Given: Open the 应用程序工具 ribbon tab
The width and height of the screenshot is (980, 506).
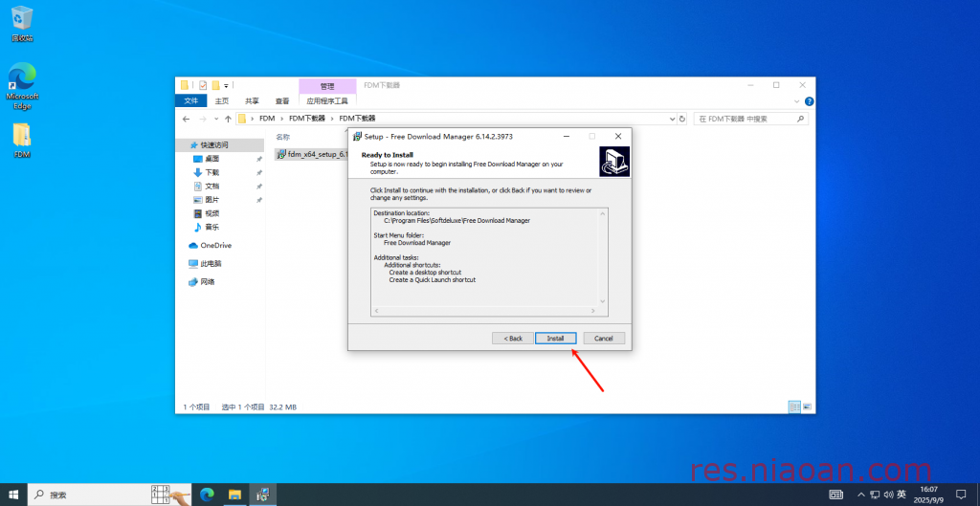Looking at the screenshot, I should click(x=327, y=100).
